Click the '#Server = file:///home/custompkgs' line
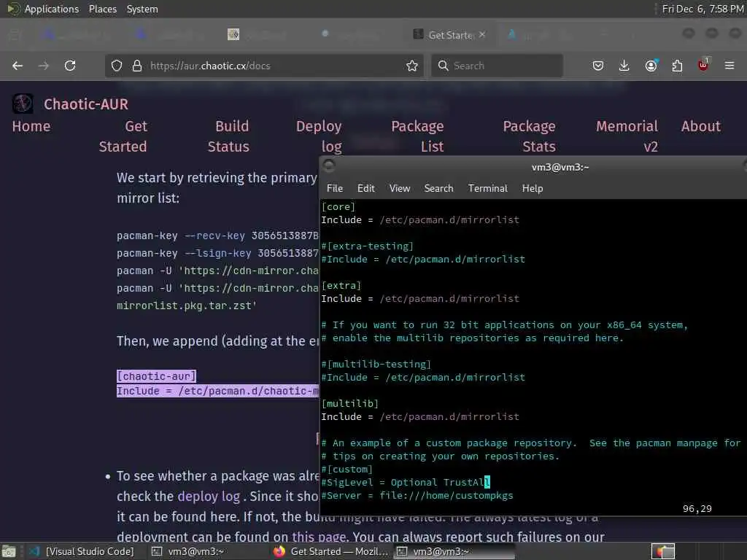 tap(417, 495)
